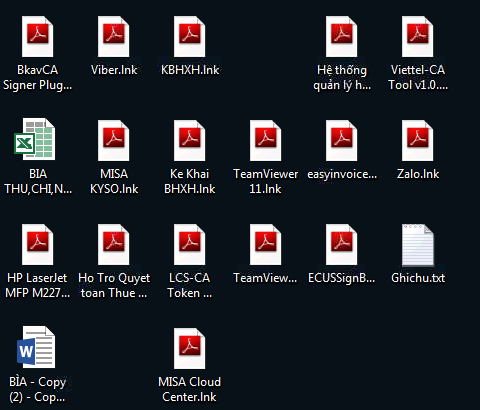Select the BkavCA Signer Plug desktop icon
480x410 pixels.
tap(37, 37)
